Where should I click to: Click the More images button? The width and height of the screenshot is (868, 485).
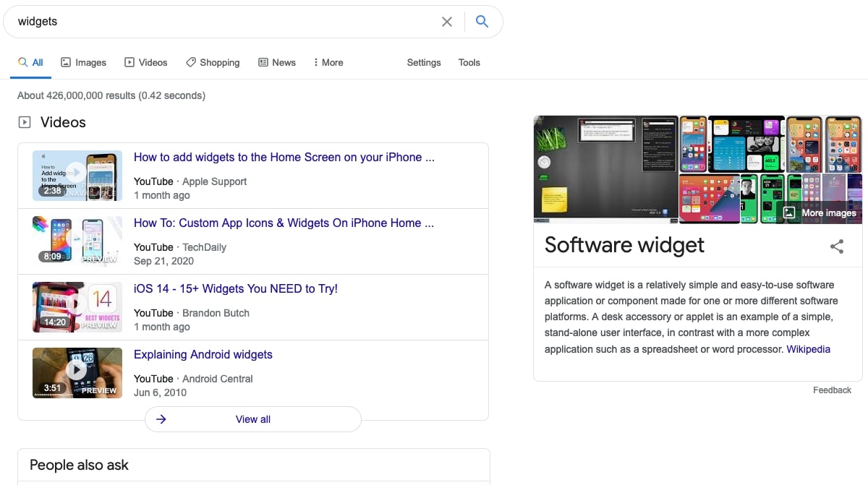pyautogui.click(x=820, y=213)
